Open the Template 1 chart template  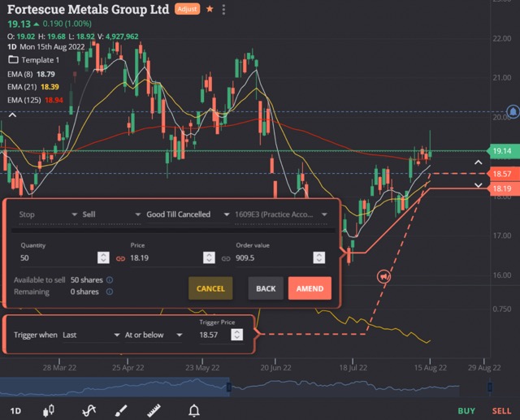coord(33,60)
